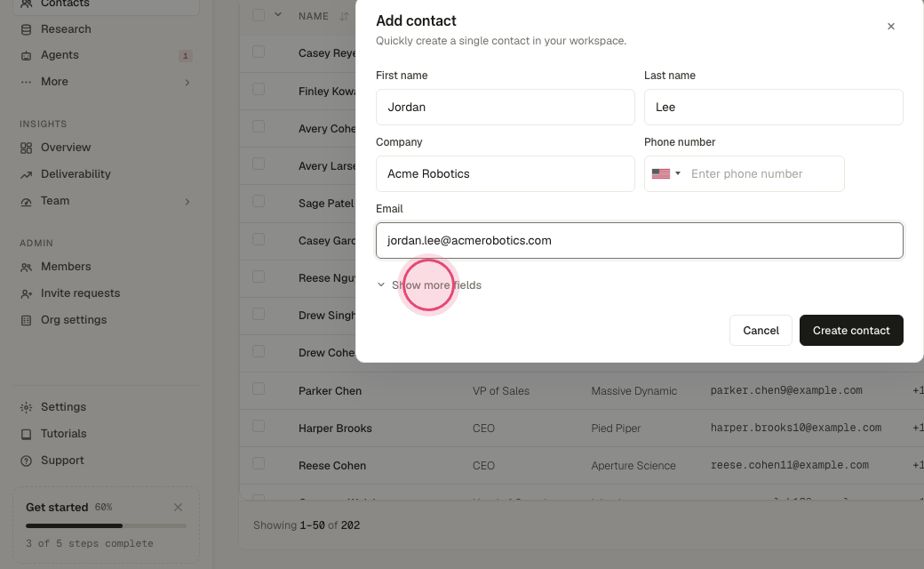Click the First name field
This screenshot has width=924, height=569.
pos(505,107)
